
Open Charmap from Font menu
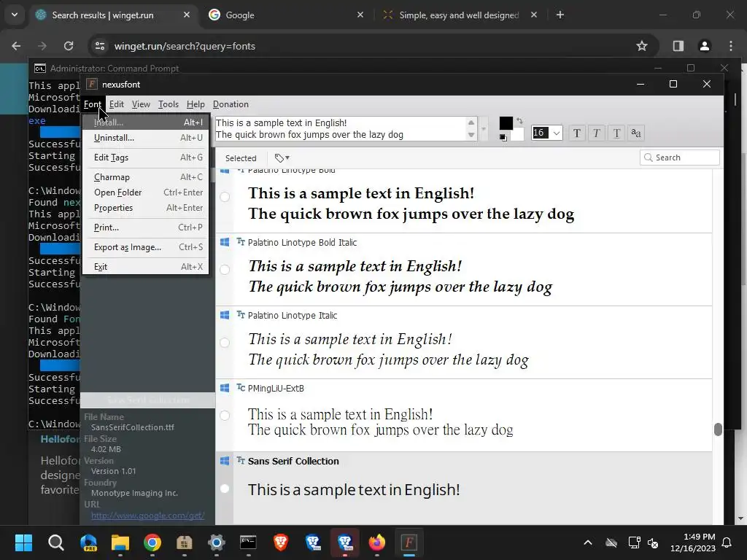(x=146, y=177)
